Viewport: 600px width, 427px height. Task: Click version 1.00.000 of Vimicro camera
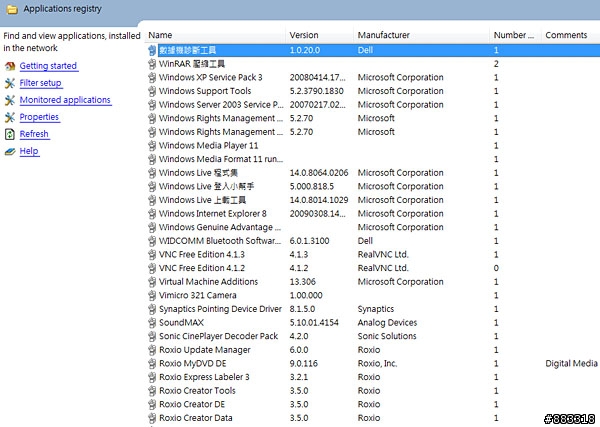point(306,296)
